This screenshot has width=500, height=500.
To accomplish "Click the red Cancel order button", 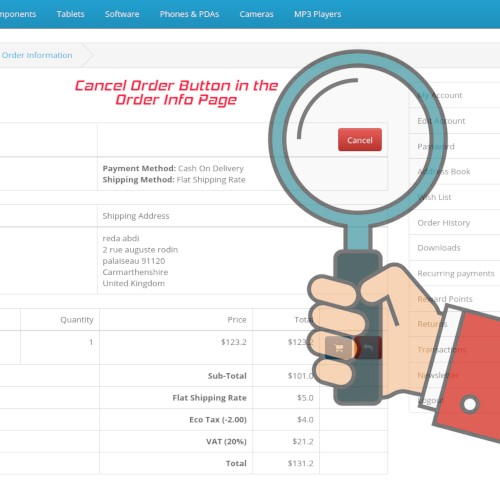I will pos(360,140).
